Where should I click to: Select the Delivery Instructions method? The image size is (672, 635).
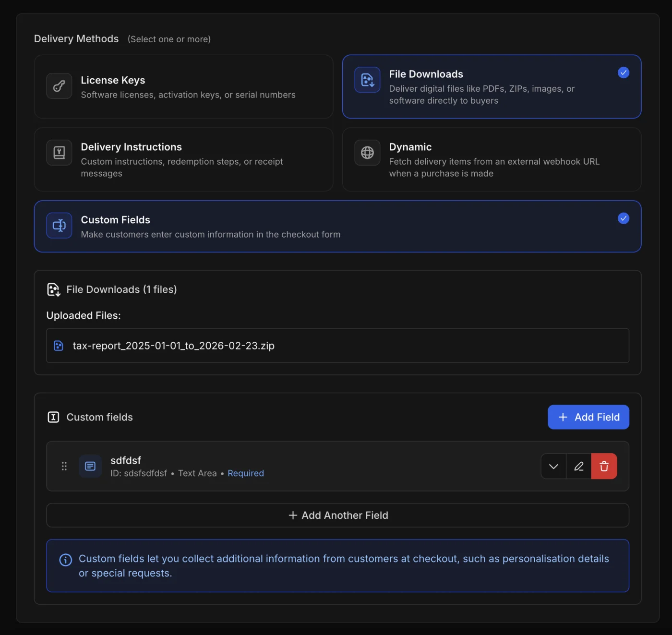coord(184,159)
